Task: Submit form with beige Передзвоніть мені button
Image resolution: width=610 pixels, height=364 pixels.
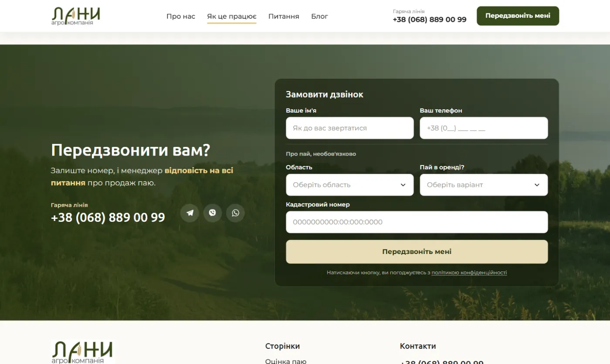Action: tap(417, 252)
